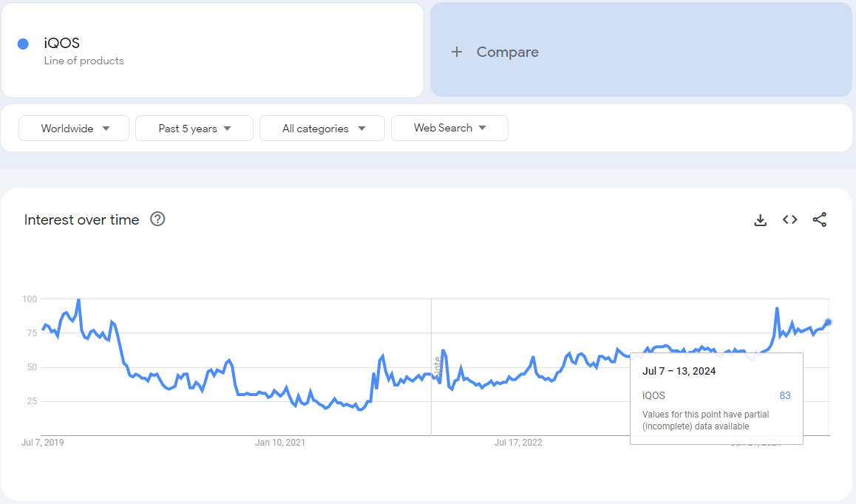Click the 75 value axis label
Screen dimensions: 856x504
32,333
